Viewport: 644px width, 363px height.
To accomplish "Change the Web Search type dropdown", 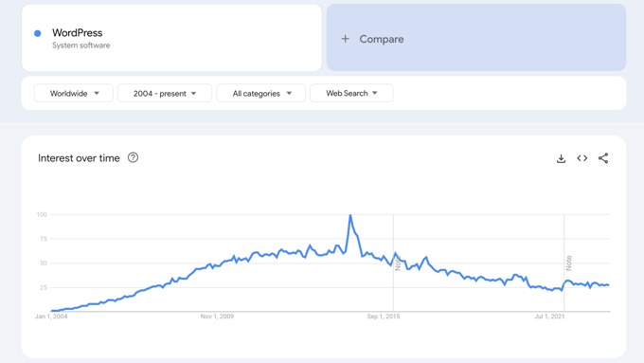I will point(351,93).
